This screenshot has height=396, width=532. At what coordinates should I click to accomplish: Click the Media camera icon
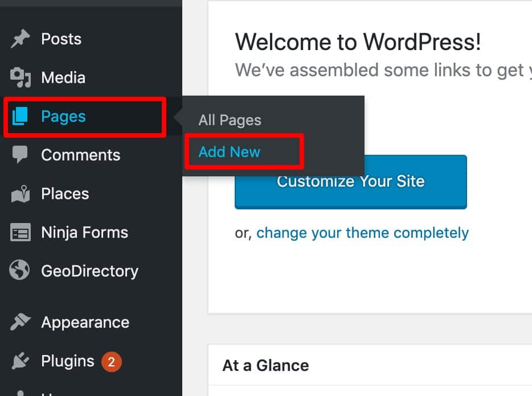(20, 78)
